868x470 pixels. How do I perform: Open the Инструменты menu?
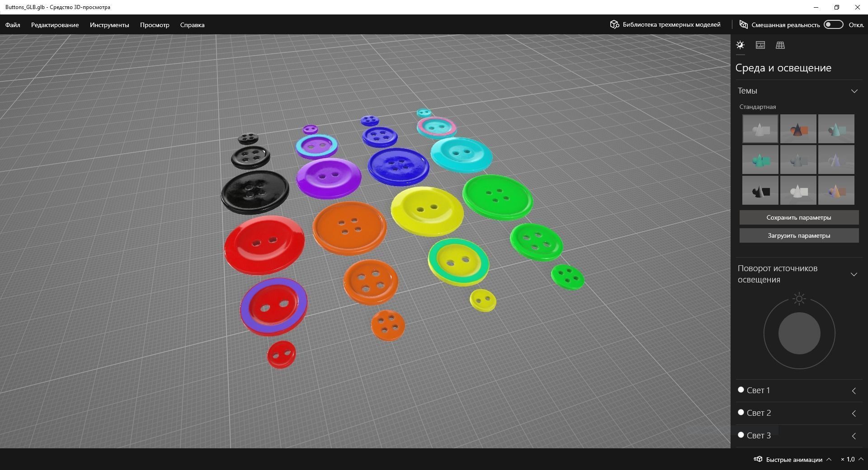click(x=109, y=25)
